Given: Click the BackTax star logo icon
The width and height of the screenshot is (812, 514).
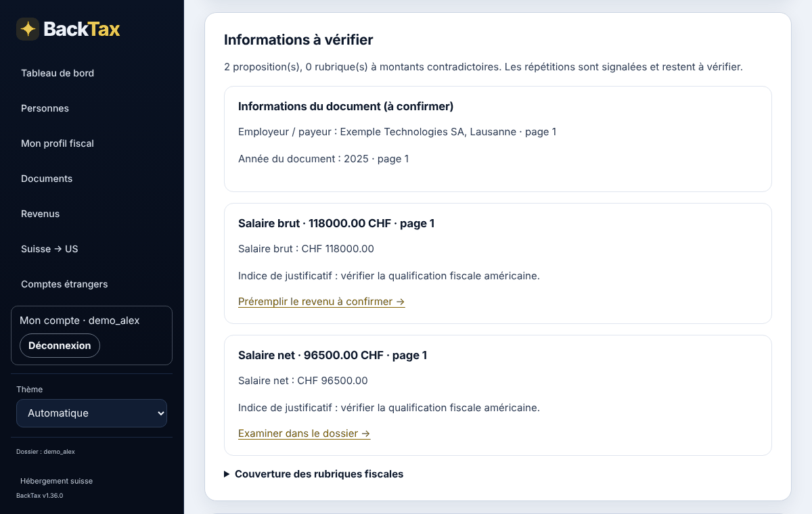Looking at the screenshot, I should (x=28, y=29).
